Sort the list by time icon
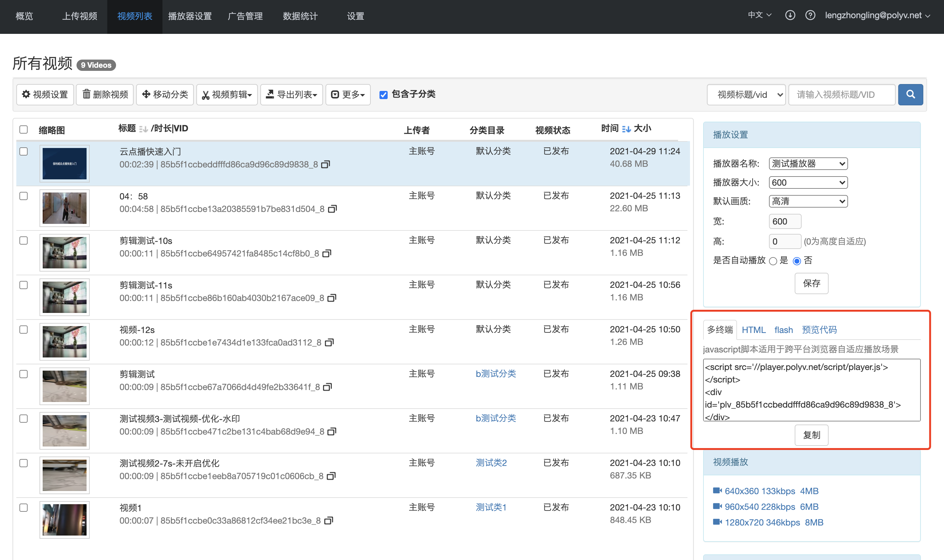The image size is (944, 560). [x=626, y=129]
